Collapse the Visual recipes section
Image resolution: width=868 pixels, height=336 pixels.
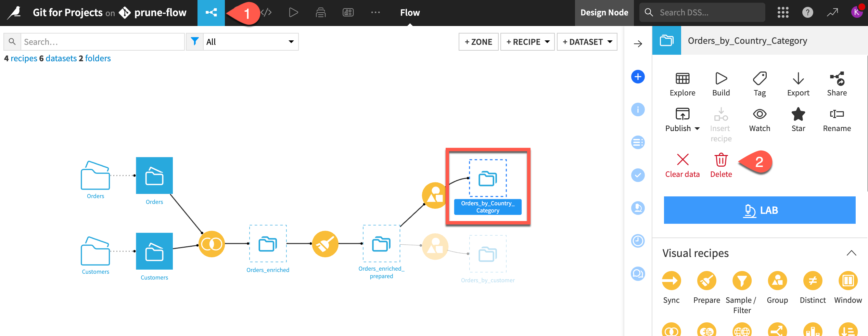(x=851, y=253)
